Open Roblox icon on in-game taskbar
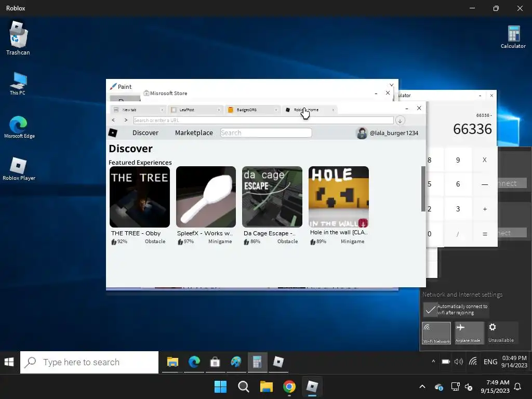This screenshot has width=532, height=399. (x=278, y=362)
